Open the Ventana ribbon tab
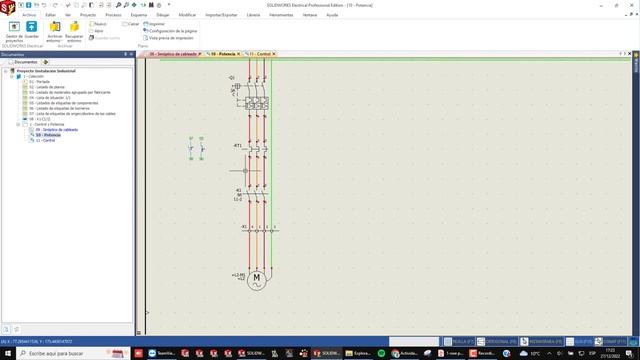 [x=310, y=15]
